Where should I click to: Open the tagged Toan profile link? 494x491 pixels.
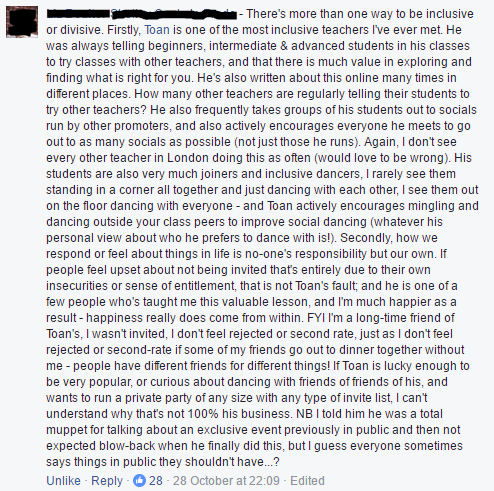pos(157,30)
